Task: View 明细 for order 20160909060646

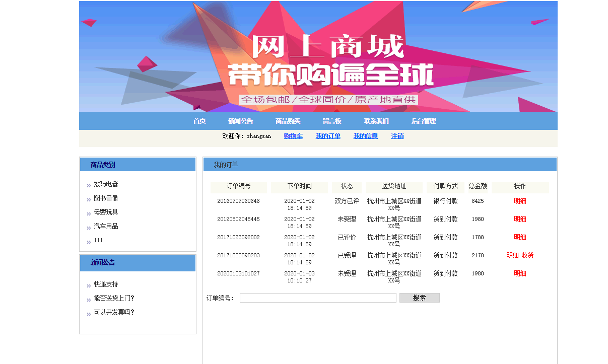Action: [520, 201]
